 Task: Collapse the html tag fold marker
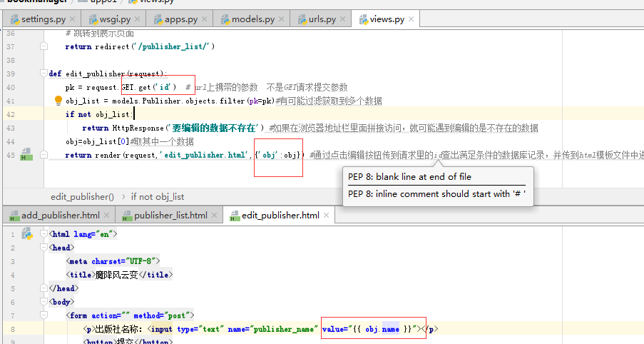click(x=44, y=234)
